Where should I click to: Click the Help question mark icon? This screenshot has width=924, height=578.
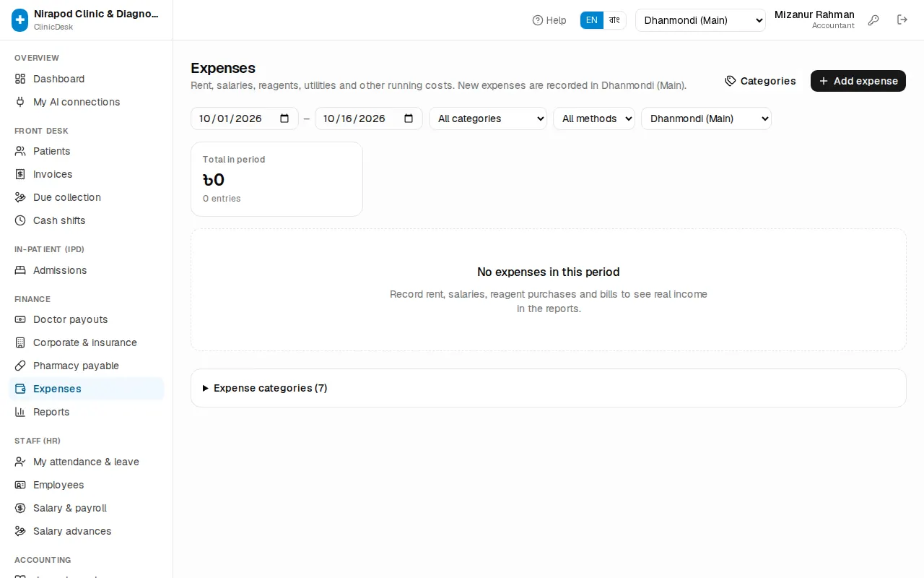coord(538,20)
